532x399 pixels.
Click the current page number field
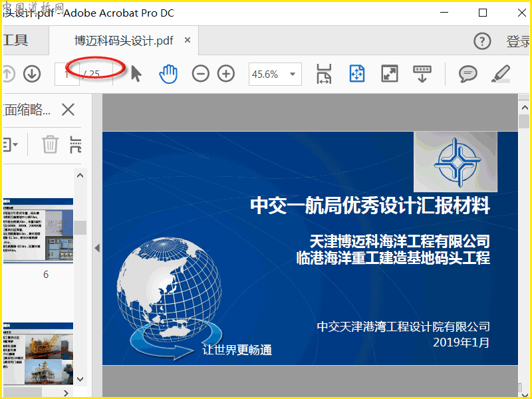coord(67,74)
